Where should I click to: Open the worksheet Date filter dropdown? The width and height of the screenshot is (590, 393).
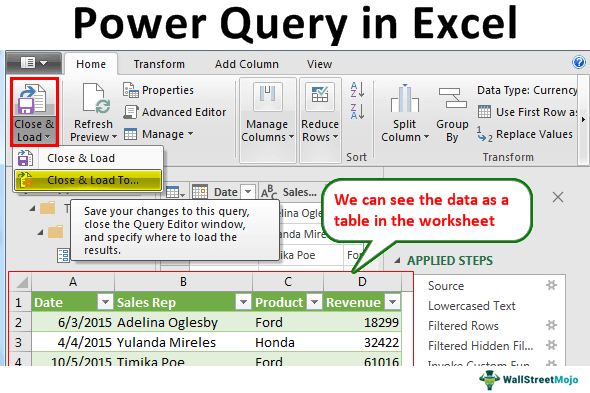click(105, 302)
